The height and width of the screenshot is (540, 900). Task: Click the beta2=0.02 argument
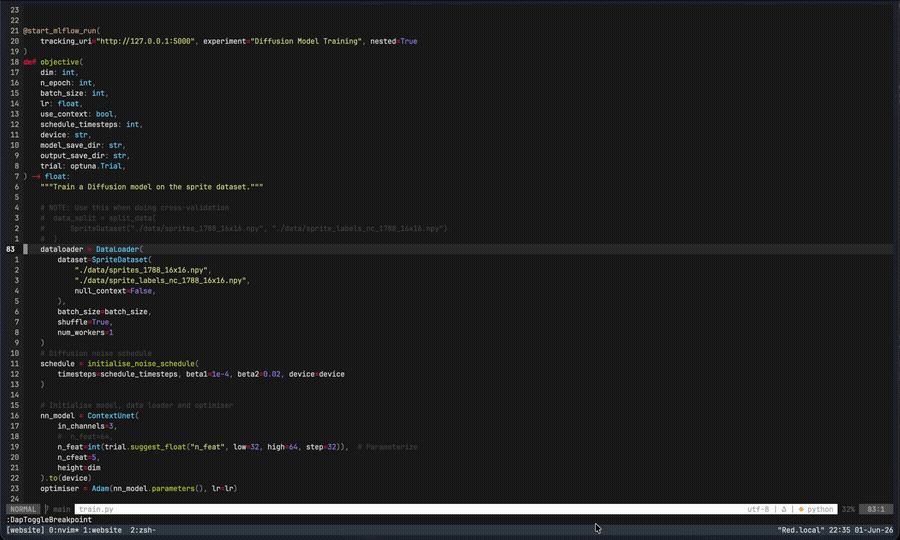(x=259, y=374)
